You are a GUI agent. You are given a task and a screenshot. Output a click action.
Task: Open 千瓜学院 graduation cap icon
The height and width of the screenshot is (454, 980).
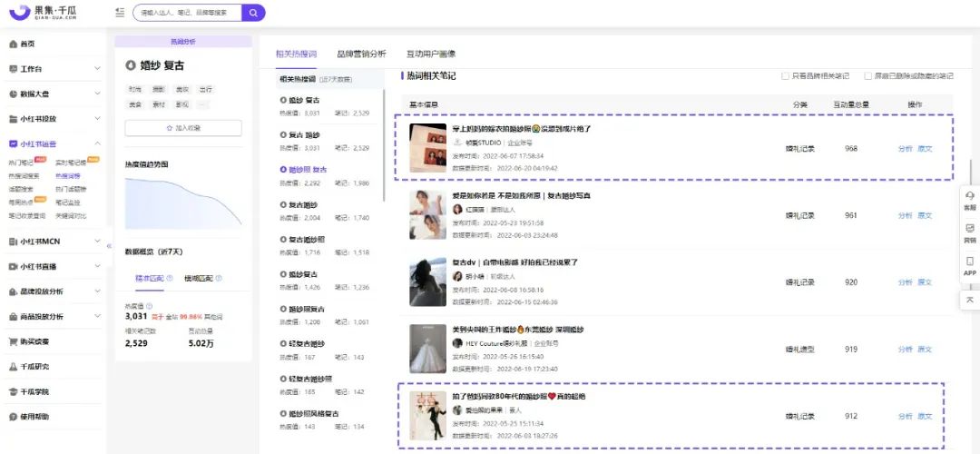coord(13,391)
